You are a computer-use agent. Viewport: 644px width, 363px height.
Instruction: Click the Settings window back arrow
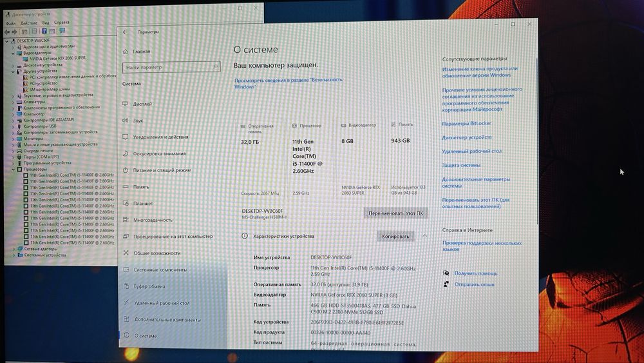coord(126,32)
